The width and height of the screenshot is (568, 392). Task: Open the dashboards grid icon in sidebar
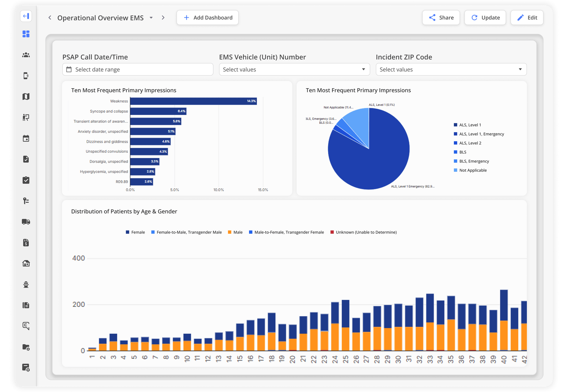coord(26,34)
